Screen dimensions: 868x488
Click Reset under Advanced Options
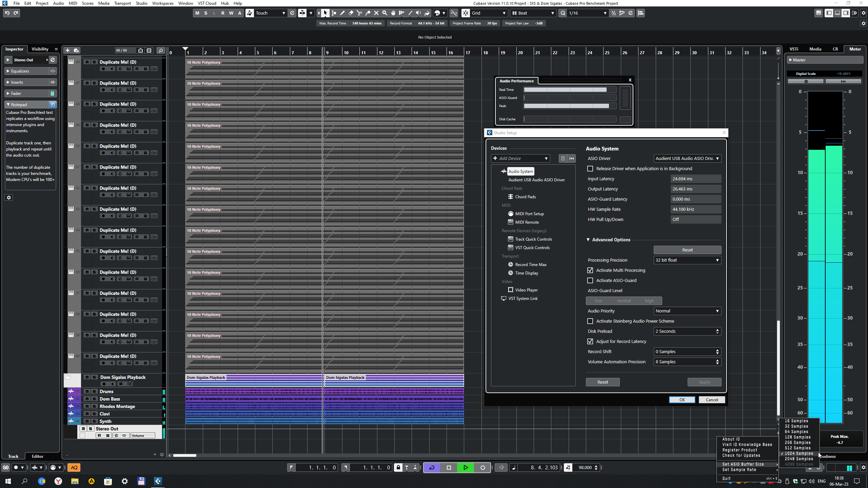coord(687,250)
